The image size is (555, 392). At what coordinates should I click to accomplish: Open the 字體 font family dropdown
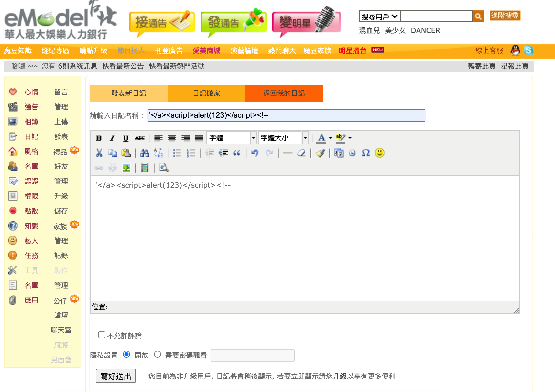(x=232, y=138)
